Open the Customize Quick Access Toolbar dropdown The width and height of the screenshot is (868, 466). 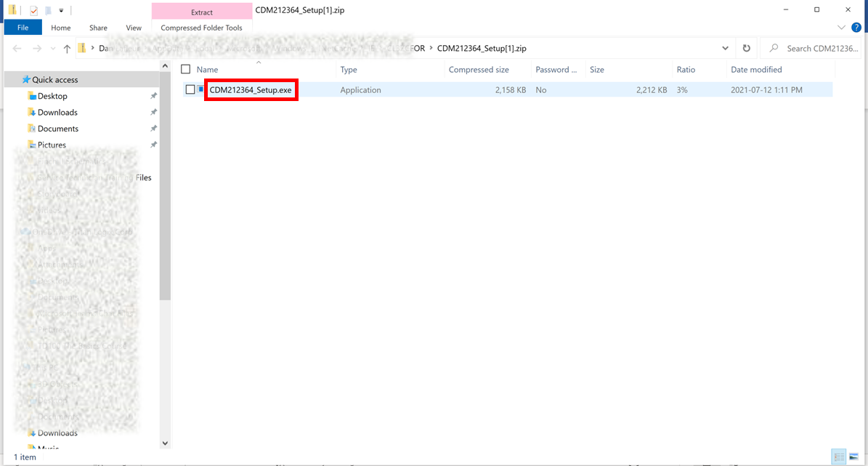coord(61,10)
